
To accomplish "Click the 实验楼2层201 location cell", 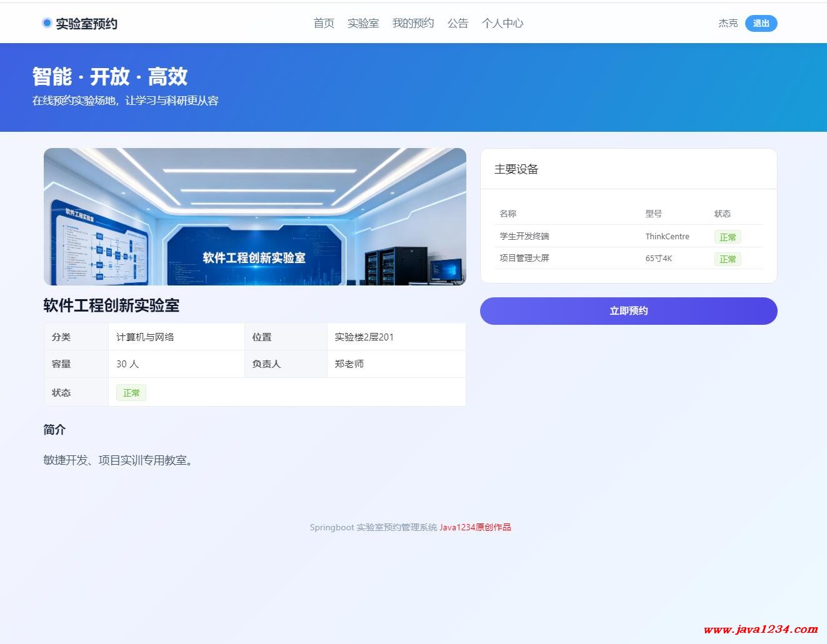I will 364,337.
